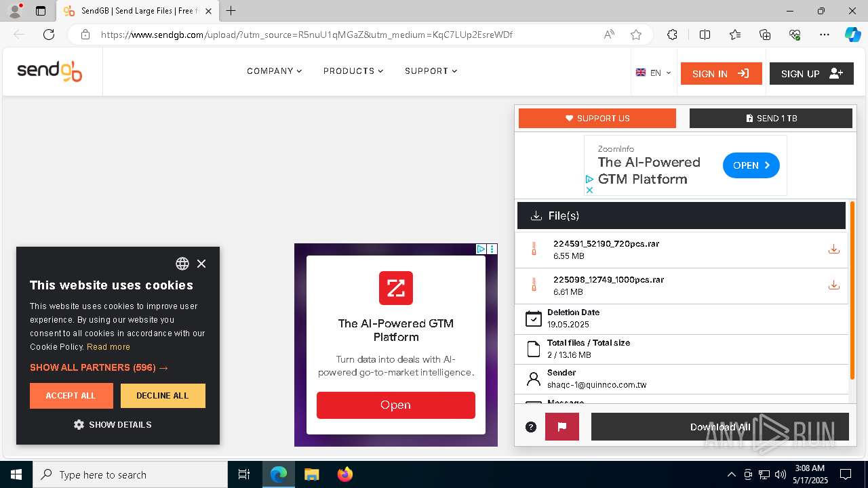View site information lock icon
Screen dimensions: 868x488
pyautogui.click(x=85, y=35)
